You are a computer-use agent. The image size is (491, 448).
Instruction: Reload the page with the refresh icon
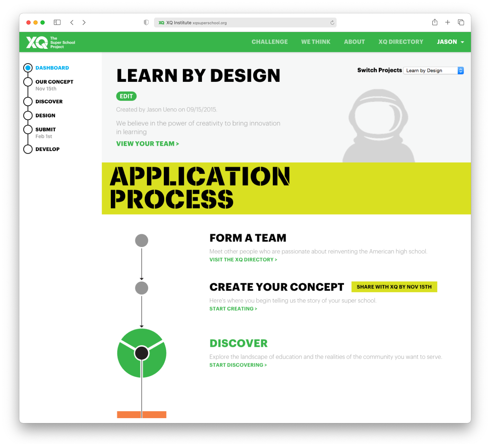tap(332, 22)
